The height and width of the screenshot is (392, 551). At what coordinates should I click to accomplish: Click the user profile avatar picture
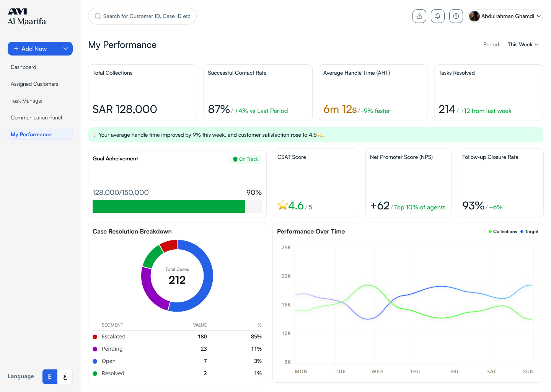point(474,16)
